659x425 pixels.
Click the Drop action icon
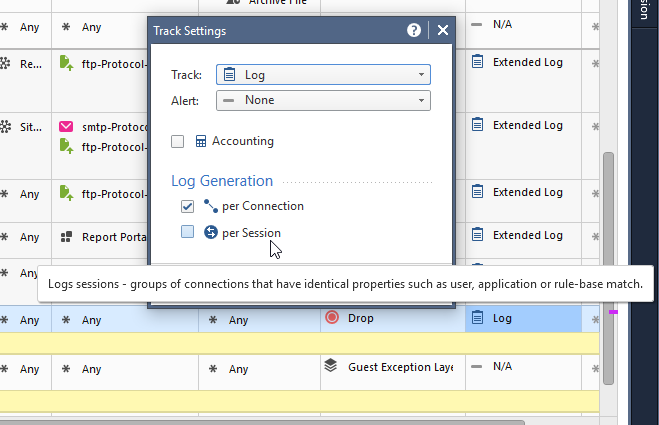pos(332,317)
